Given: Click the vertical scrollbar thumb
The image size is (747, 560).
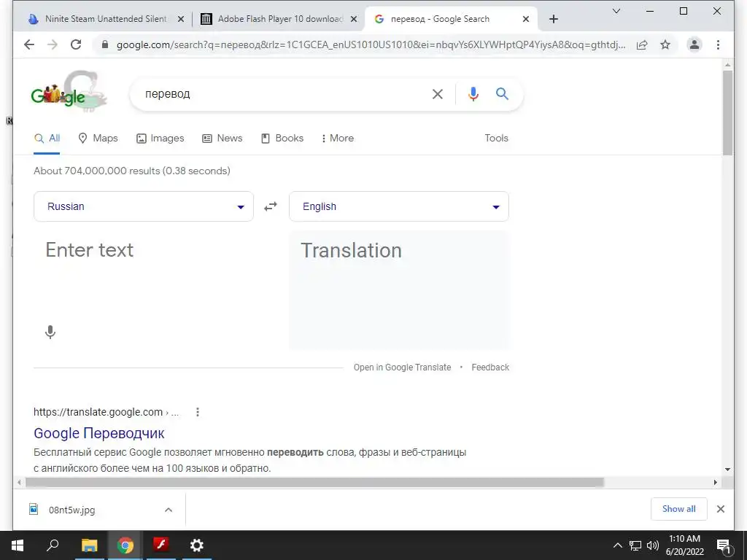Looking at the screenshot, I should 727,112.
